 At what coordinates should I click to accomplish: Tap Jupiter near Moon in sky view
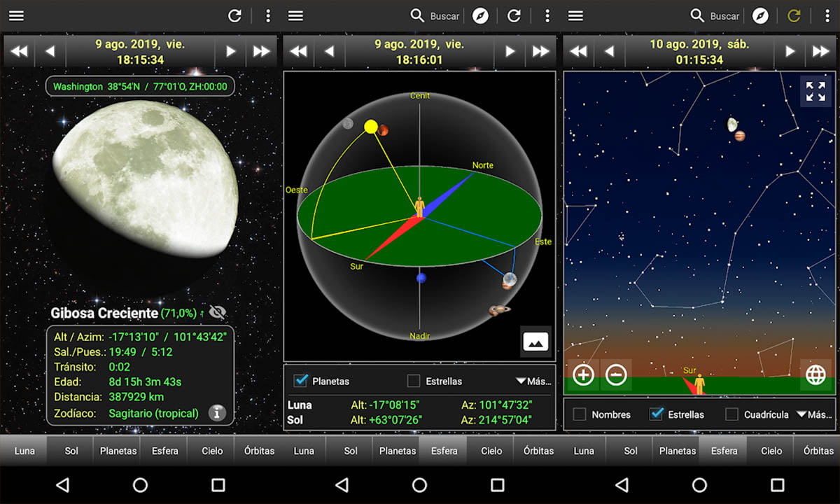(740, 136)
